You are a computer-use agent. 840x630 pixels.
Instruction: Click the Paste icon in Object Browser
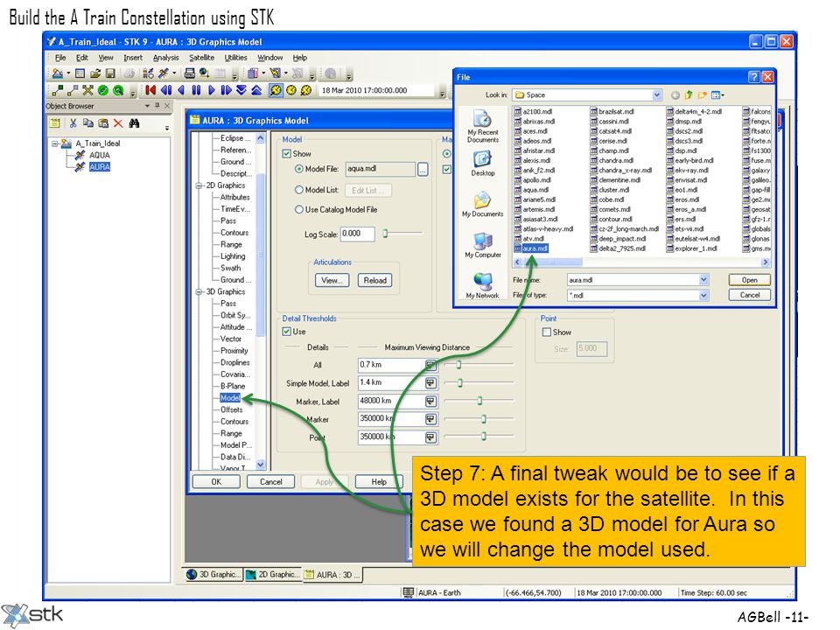103,123
